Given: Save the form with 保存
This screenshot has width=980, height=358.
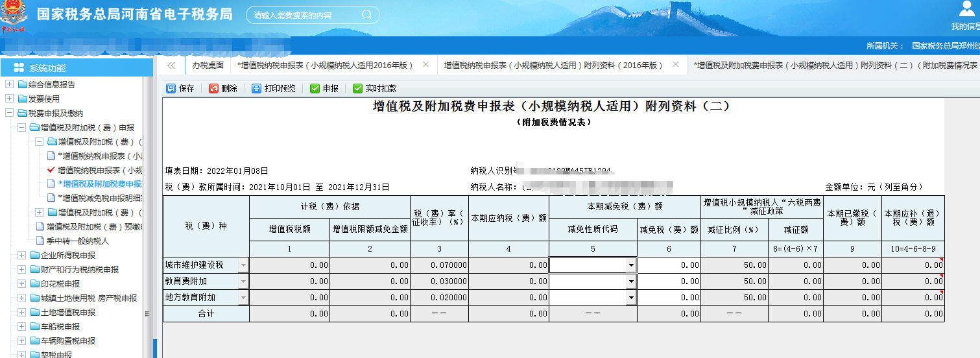Looking at the screenshot, I should coord(180,89).
